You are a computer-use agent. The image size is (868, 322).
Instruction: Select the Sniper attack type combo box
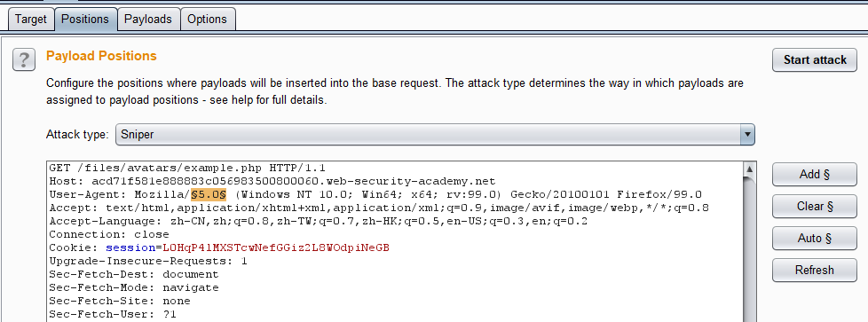[435, 135]
